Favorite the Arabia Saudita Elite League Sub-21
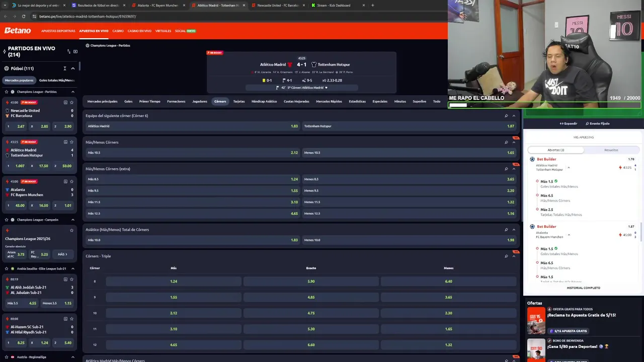Viewport: 644px width, 362px height. point(7,268)
